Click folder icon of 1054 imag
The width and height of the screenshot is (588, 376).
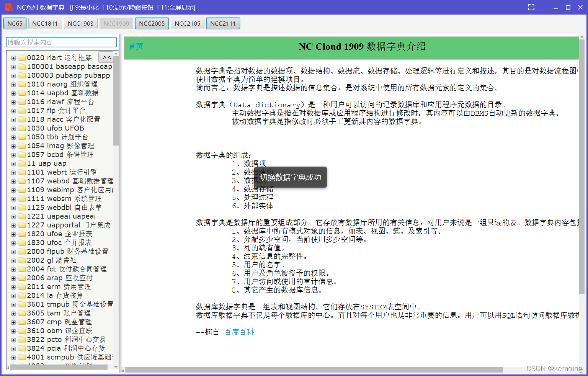(22, 146)
